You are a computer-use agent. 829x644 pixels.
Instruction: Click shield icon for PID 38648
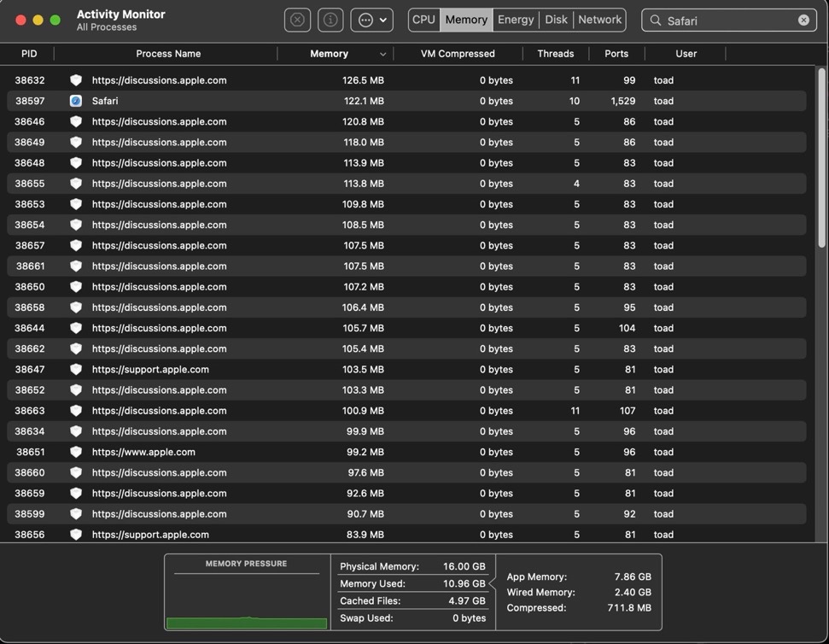pyautogui.click(x=76, y=162)
